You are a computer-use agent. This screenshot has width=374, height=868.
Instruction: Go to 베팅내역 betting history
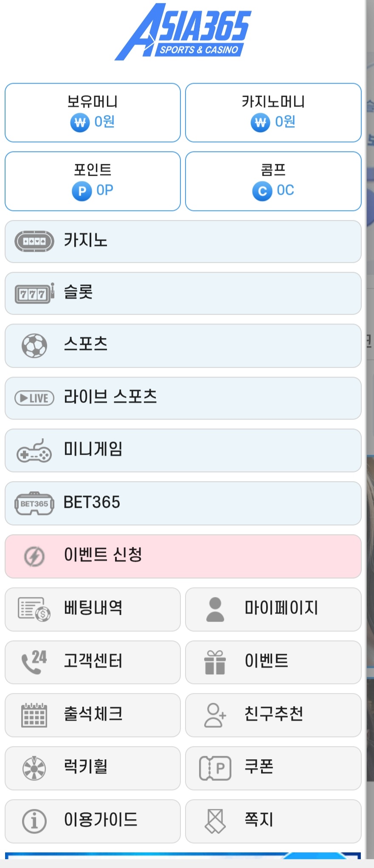click(x=93, y=609)
